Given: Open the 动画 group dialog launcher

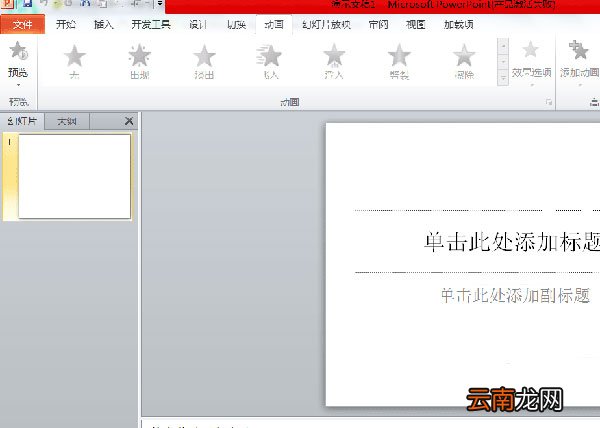Looking at the screenshot, I should 549,102.
